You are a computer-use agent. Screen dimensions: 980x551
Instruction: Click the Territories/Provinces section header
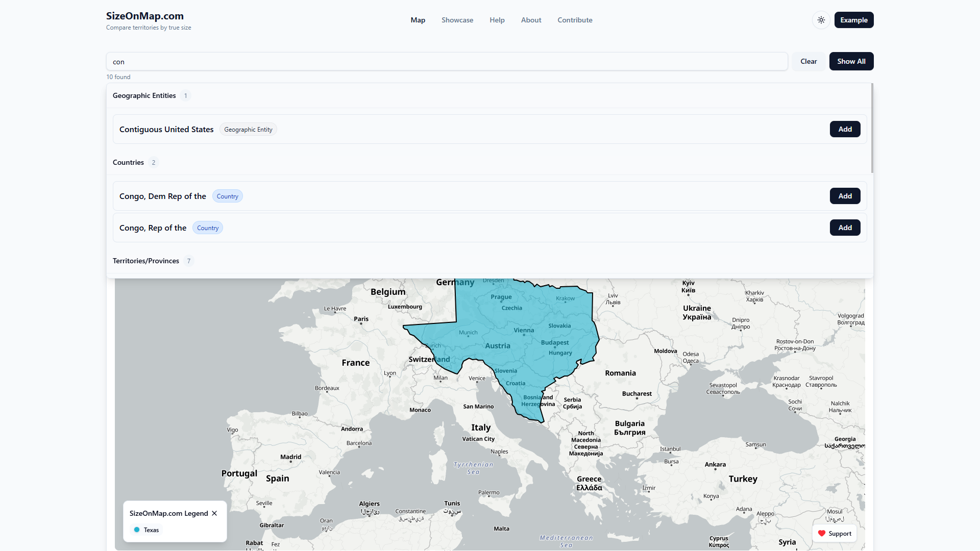(x=146, y=261)
